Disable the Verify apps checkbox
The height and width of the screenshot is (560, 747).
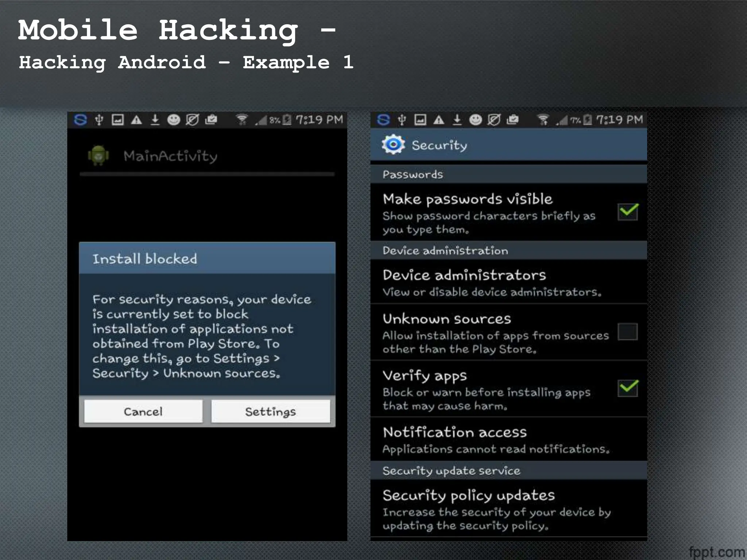627,388
